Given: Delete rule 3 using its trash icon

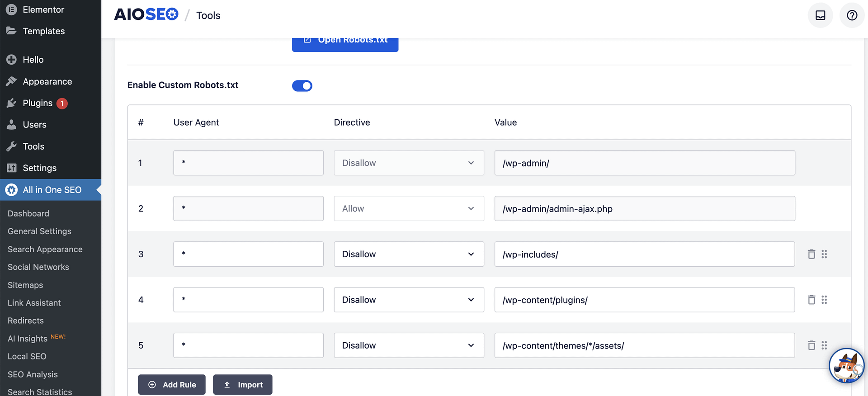Looking at the screenshot, I should click(811, 254).
